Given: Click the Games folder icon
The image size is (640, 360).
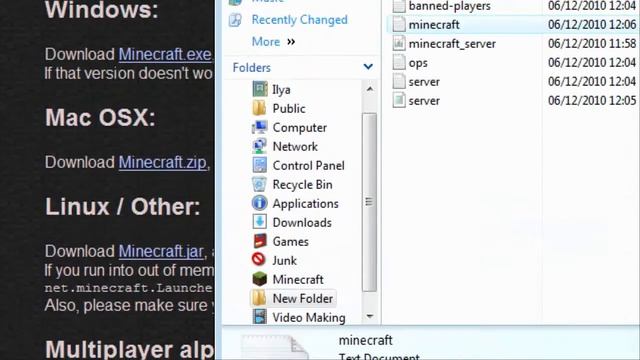Looking at the screenshot, I should point(260,241).
